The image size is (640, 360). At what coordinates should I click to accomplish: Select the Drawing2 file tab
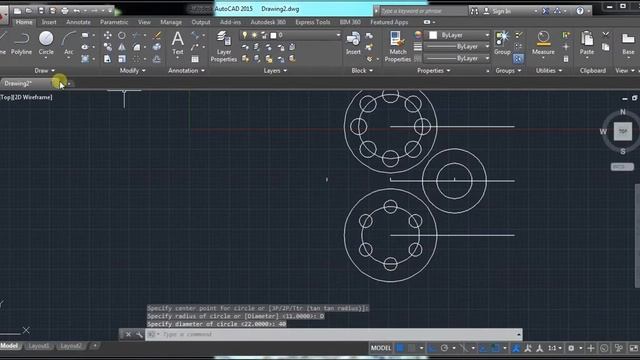(18, 84)
